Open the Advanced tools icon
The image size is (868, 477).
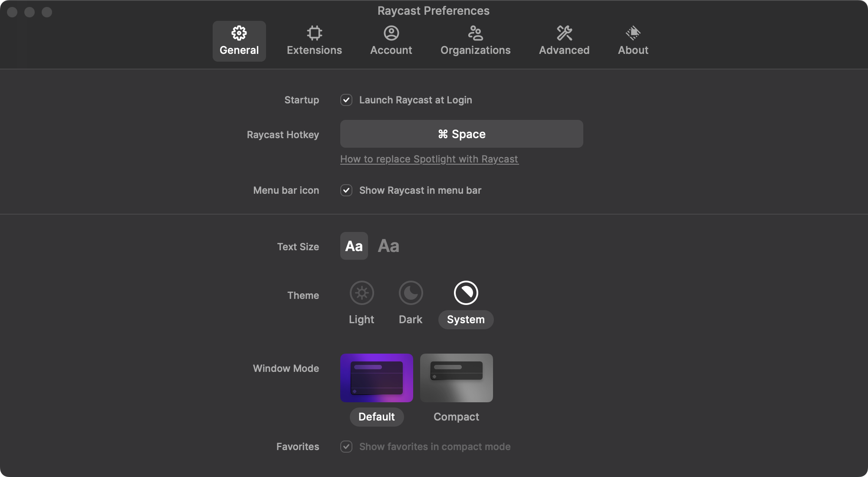(564, 33)
